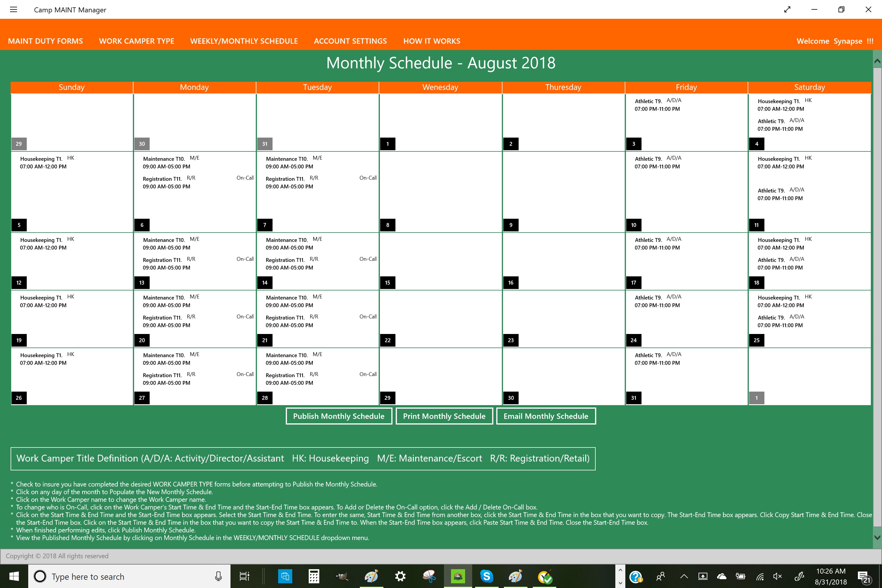
Task: Expand the hidden system tray icons chevron
Action: (x=684, y=576)
